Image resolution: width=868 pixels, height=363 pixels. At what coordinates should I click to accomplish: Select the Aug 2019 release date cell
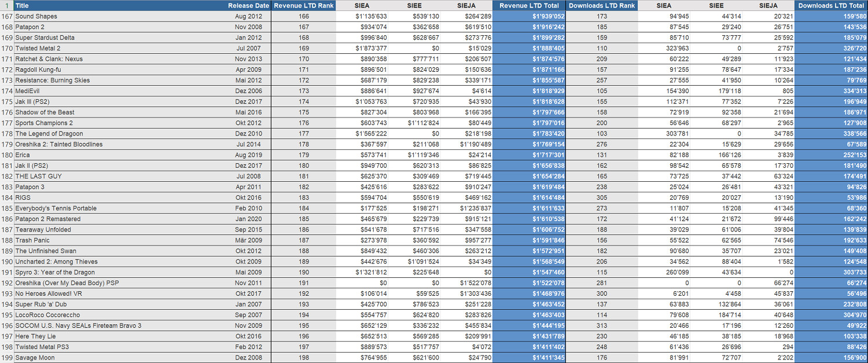(x=249, y=155)
